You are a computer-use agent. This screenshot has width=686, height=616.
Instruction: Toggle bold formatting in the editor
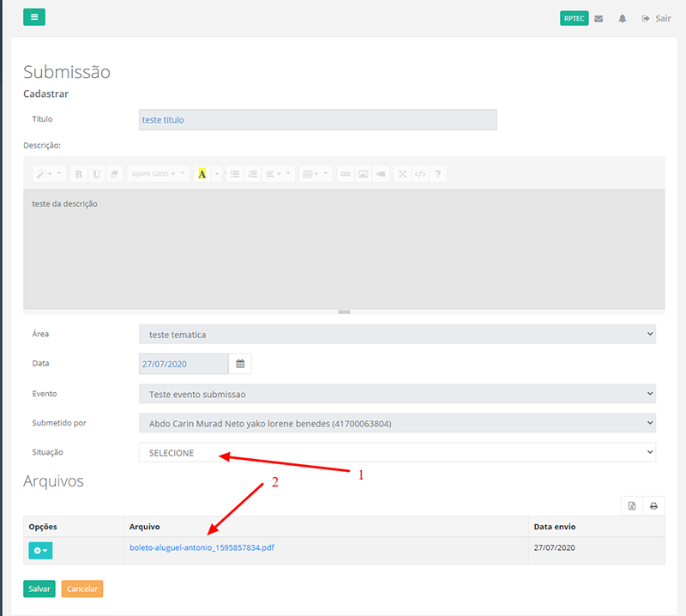click(x=79, y=173)
